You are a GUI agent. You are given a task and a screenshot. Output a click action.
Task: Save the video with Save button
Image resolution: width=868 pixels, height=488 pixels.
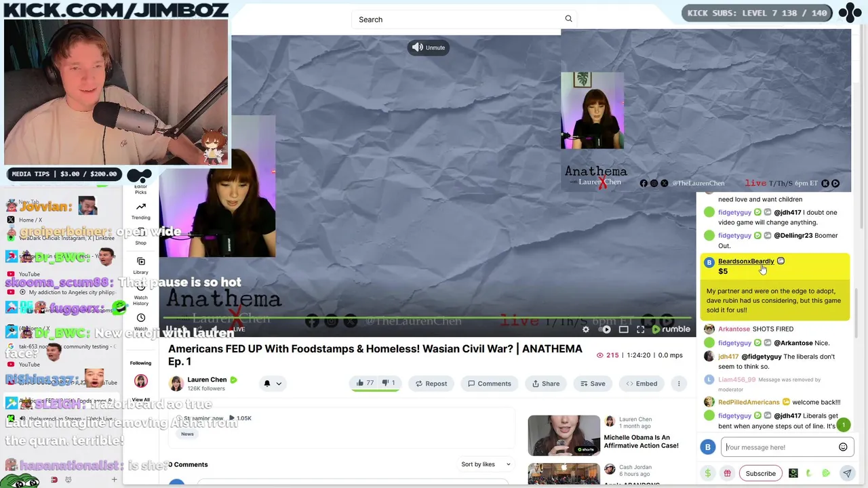click(x=592, y=384)
